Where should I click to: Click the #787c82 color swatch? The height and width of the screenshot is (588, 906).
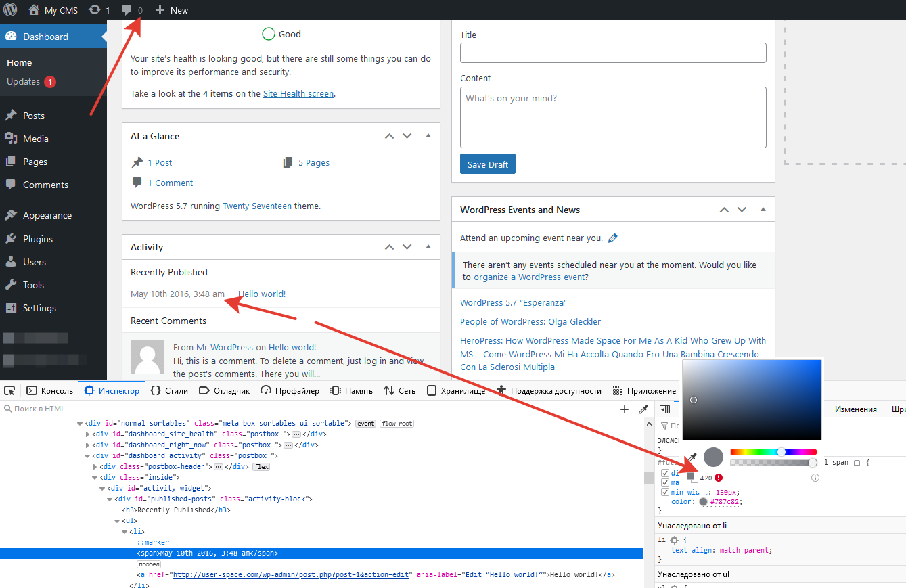(x=704, y=502)
